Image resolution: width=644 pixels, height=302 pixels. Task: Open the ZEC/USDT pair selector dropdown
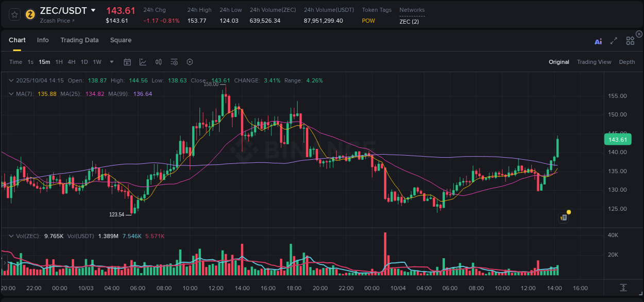(x=93, y=10)
